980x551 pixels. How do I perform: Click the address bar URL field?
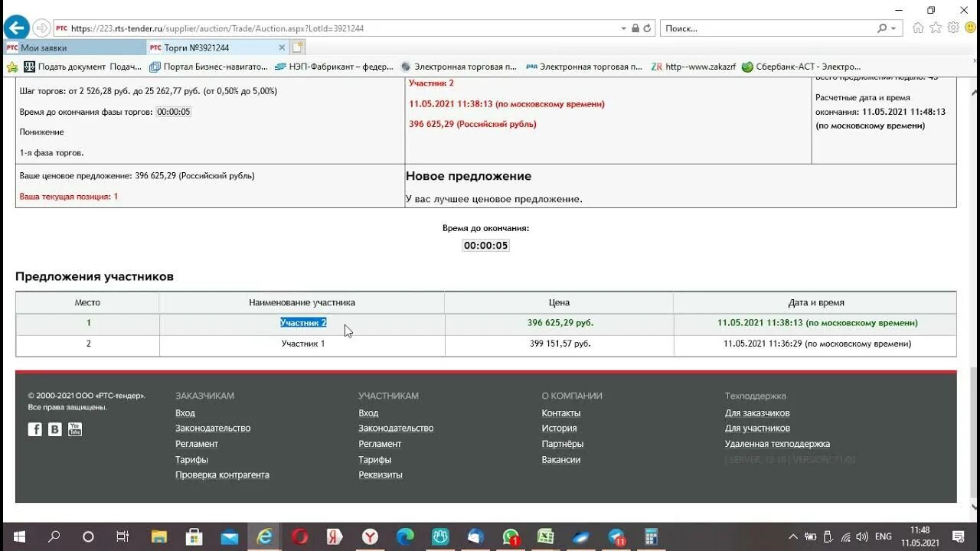click(337, 28)
